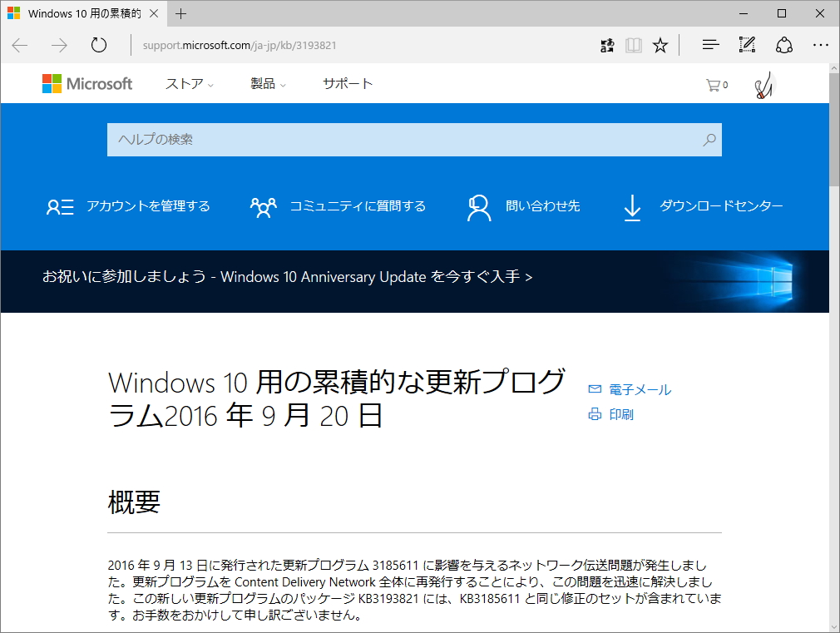The image size is (840, 633).
Task: Click the vertical scrollbar thumb
Action: click(834, 130)
